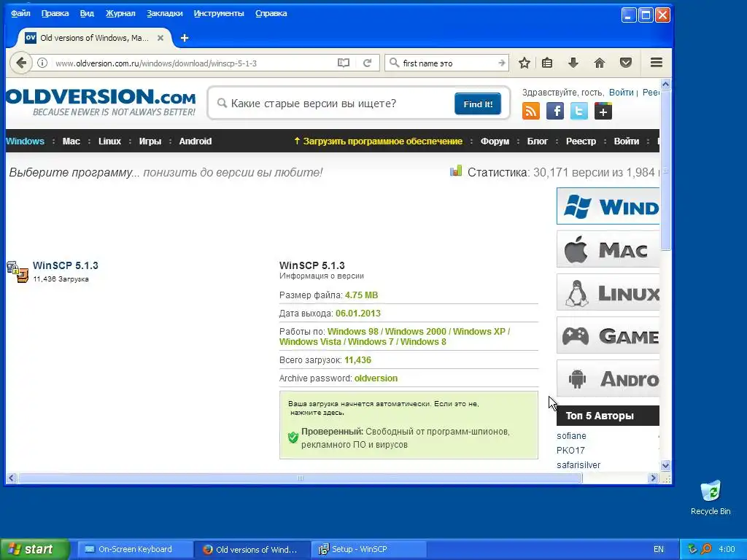Go to Android section in nav bar
The width and height of the screenshot is (747, 560).
[x=196, y=141]
